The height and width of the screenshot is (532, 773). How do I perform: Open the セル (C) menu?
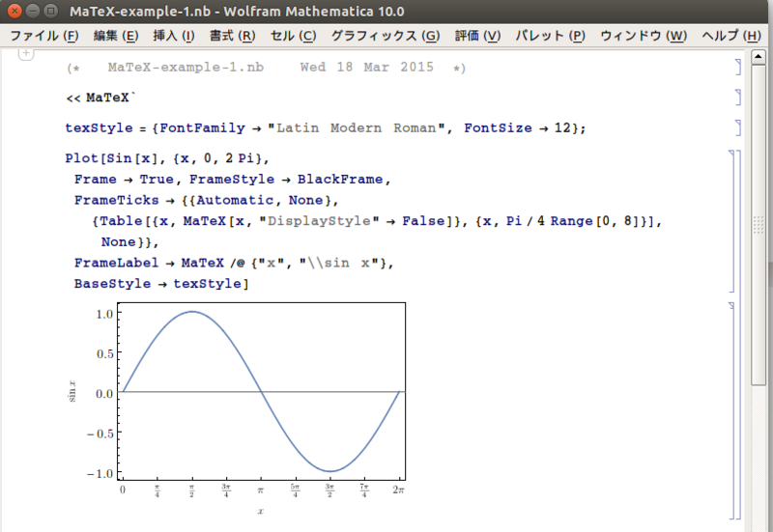(294, 36)
